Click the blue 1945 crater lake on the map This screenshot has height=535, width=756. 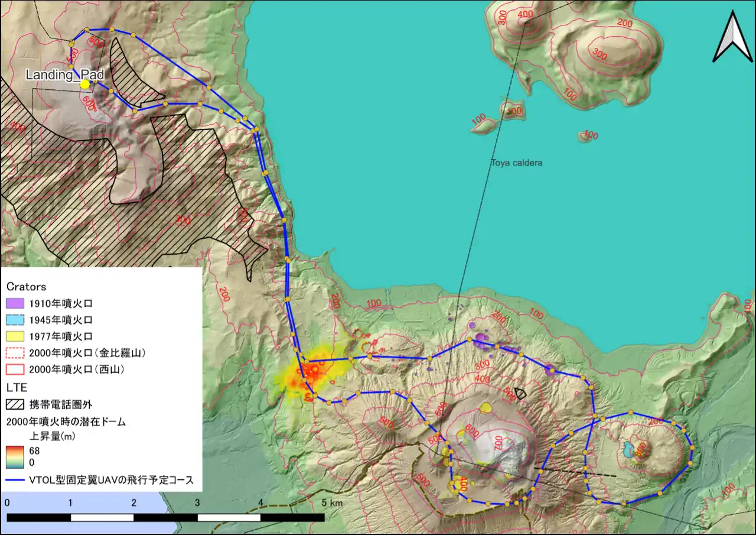pos(628,449)
